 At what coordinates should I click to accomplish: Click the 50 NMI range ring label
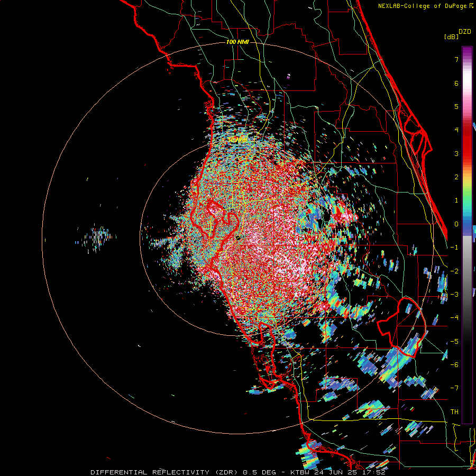tap(237, 140)
